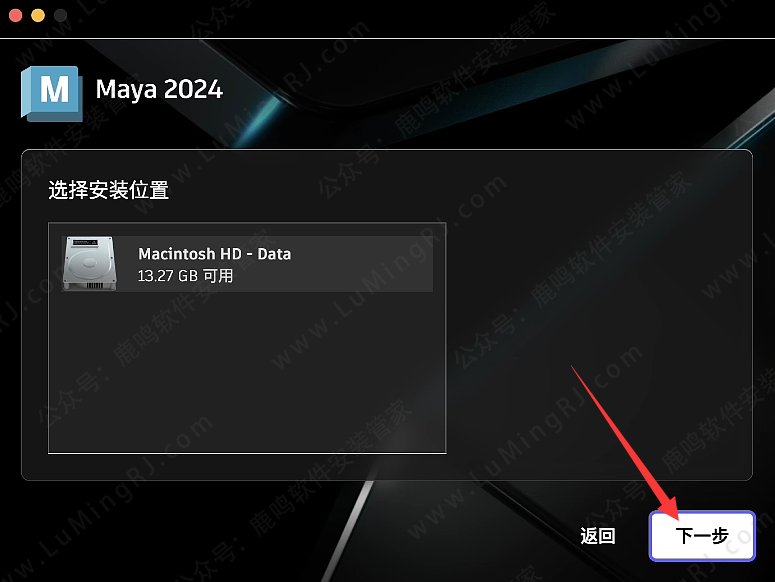This screenshot has height=582, width=775.
Task: Click the Maya 2024 title text
Action: [x=159, y=89]
